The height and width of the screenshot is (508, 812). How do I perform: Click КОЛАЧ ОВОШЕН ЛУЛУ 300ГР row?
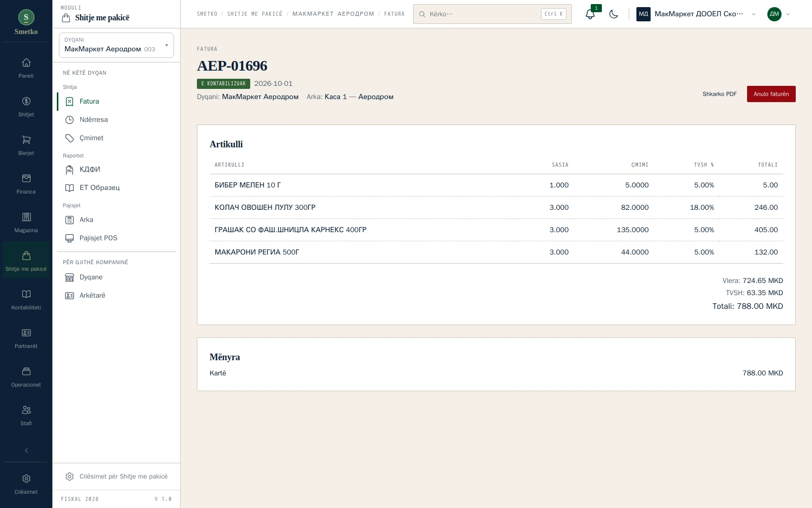[x=496, y=208]
